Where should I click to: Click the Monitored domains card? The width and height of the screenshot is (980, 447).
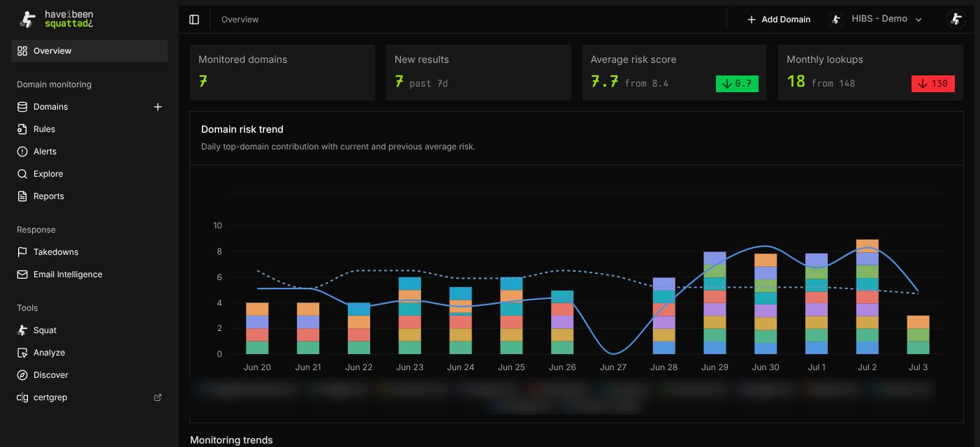282,73
